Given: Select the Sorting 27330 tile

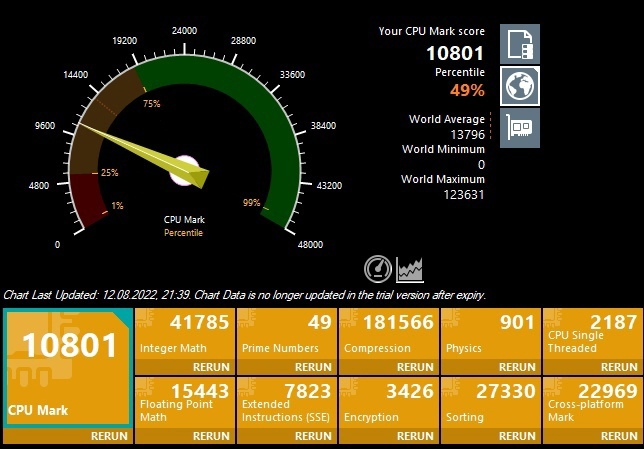Looking at the screenshot, I should coord(491,403).
